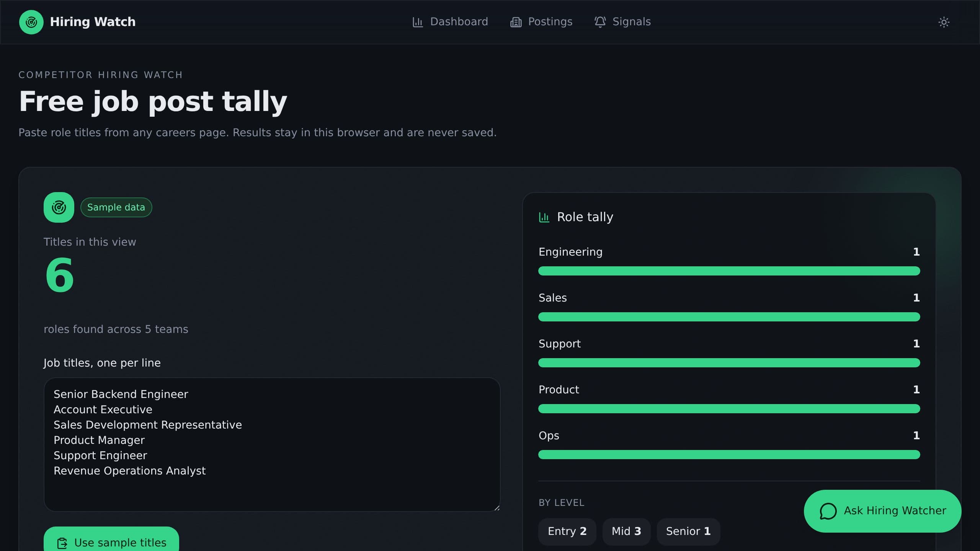Toggle the light/dark theme sun icon
Screen dimensions: 980x551
coord(944,22)
